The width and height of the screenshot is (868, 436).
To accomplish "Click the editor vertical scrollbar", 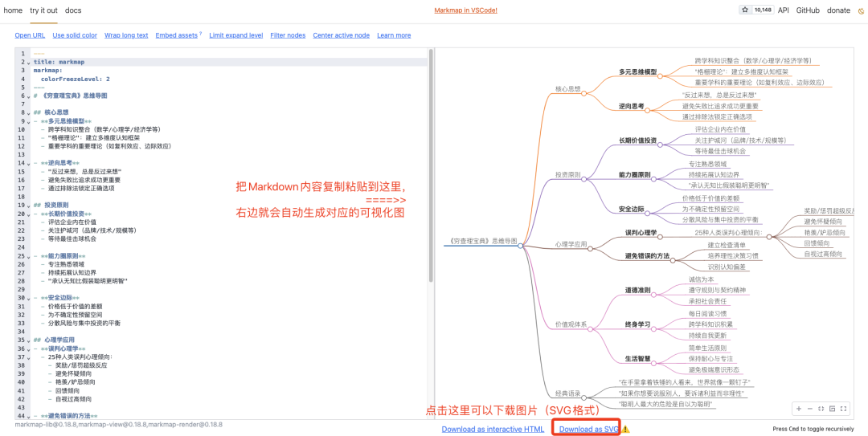I will pos(431,166).
